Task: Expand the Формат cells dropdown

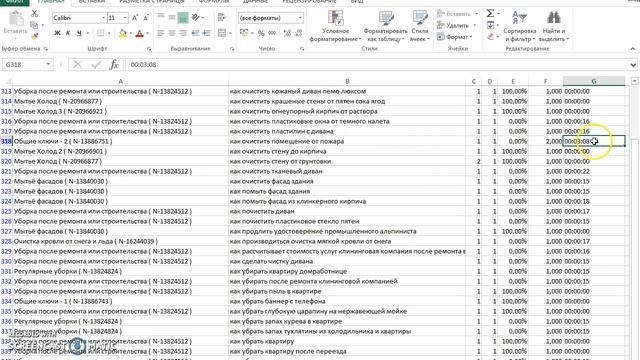Action: (471, 37)
